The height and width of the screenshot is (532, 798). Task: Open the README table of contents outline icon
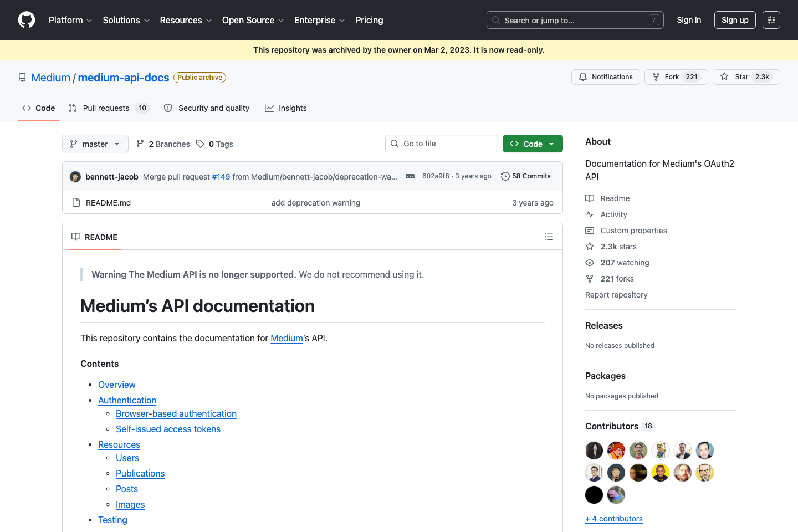pos(549,237)
